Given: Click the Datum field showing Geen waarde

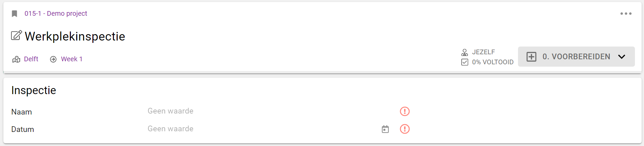Looking at the screenshot, I should [x=171, y=129].
